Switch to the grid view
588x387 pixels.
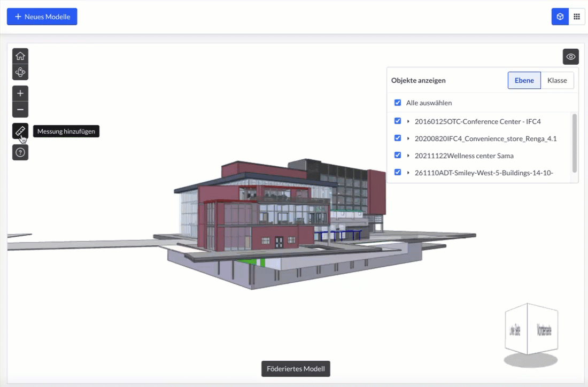pyautogui.click(x=577, y=17)
